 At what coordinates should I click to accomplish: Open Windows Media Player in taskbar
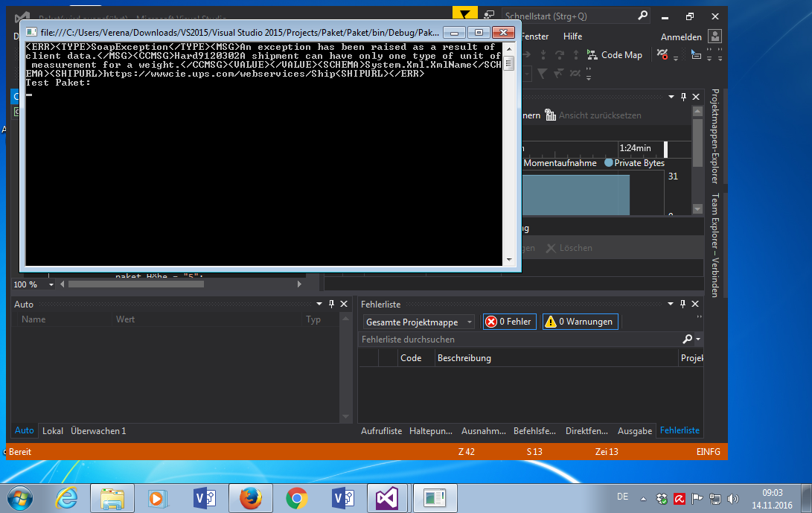[157, 499]
